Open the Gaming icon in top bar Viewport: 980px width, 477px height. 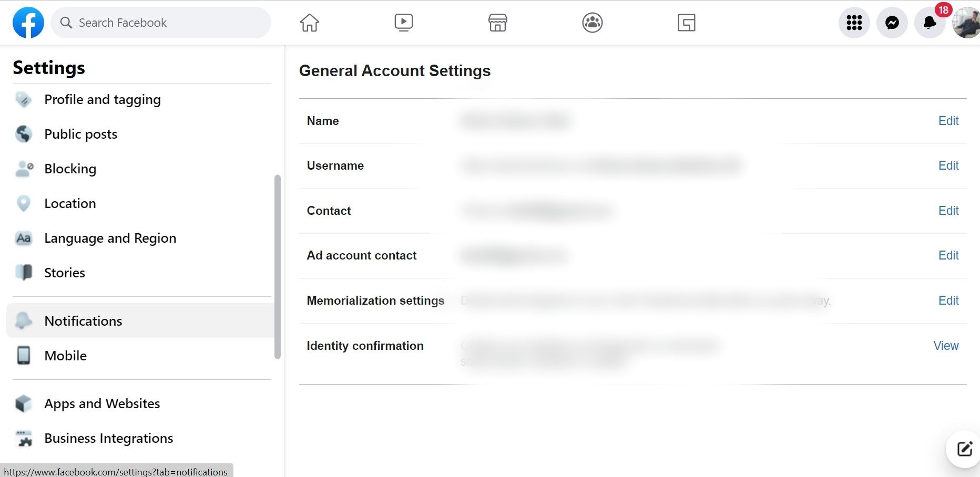point(686,23)
